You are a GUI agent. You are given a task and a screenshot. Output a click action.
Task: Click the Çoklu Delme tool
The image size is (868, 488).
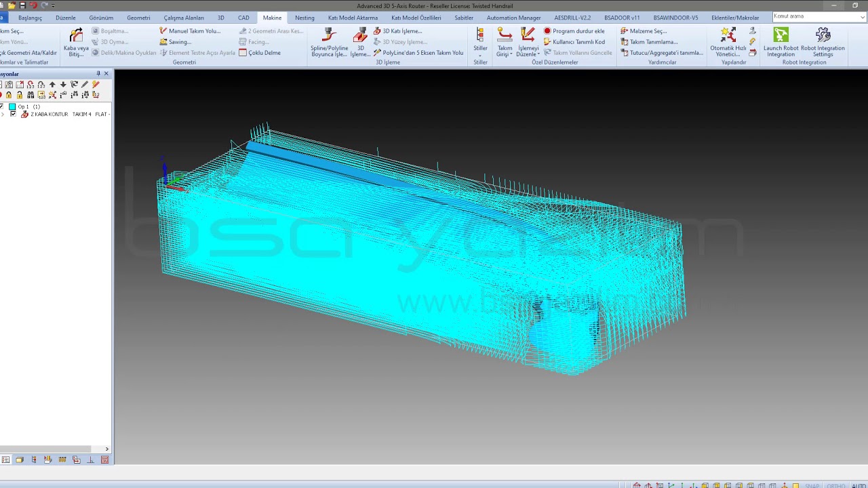pos(260,53)
